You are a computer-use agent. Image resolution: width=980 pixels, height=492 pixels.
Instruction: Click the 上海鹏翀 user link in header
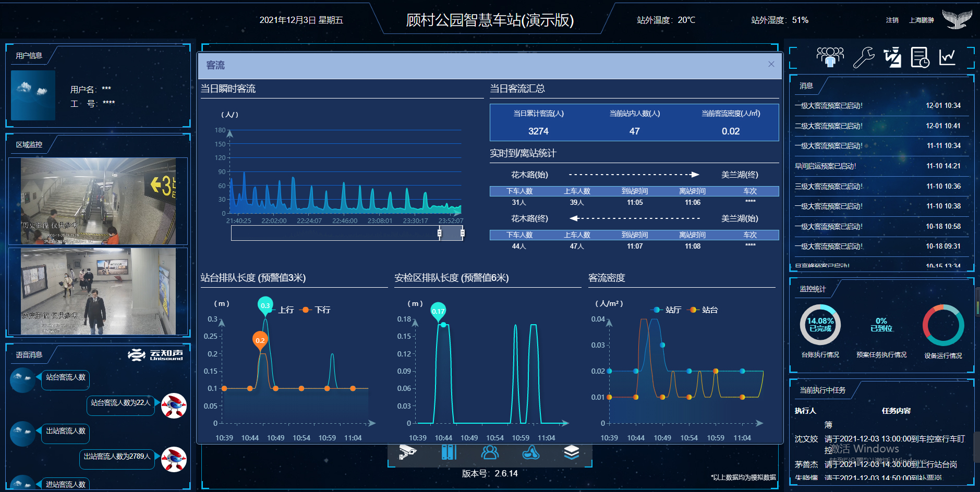point(921,20)
